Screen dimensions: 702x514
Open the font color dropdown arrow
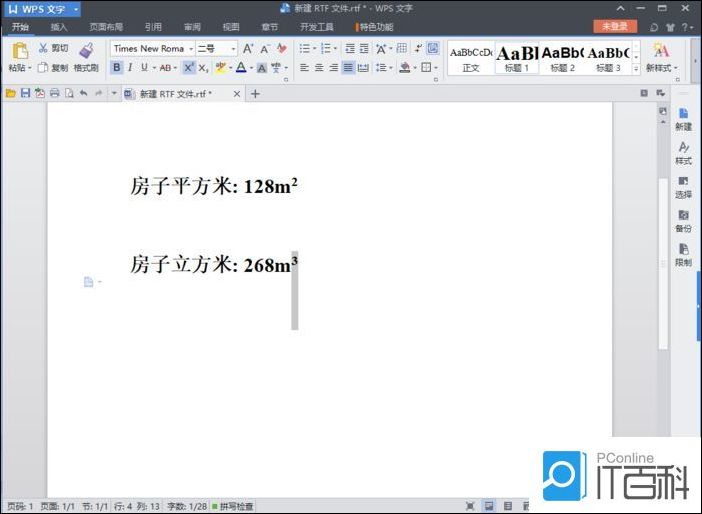point(251,68)
